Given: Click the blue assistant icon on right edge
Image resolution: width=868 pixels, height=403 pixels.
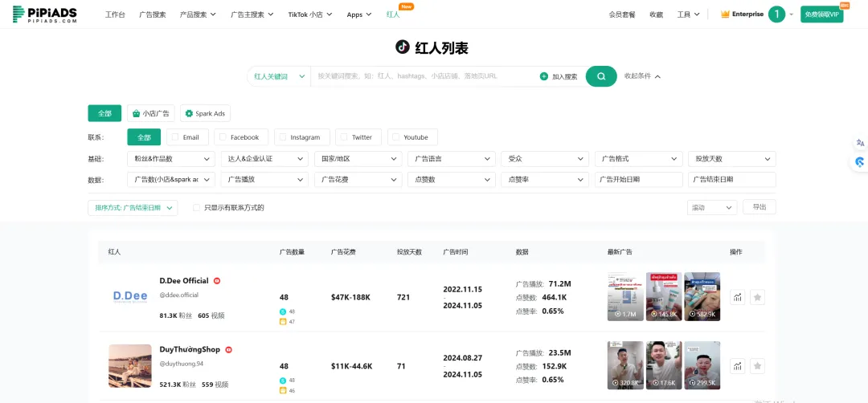Looking at the screenshot, I should point(860,162).
